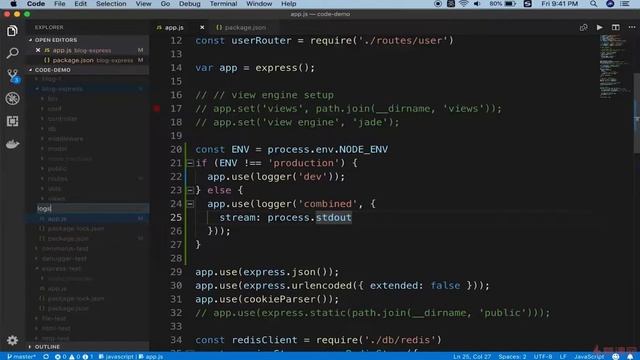The height and width of the screenshot is (360, 640).
Task: Click Ln 25, Col 27 in status bar
Action: coord(471,356)
